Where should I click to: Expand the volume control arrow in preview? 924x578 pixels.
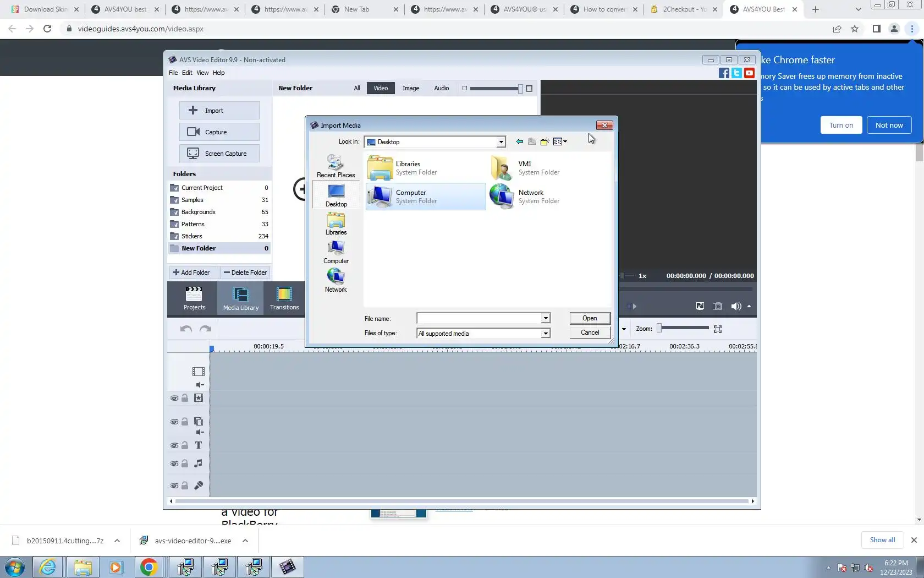click(749, 307)
